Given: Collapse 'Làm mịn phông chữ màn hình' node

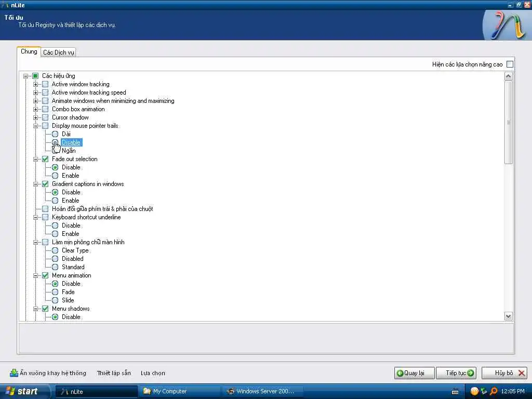Looking at the screenshot, I should tap(35, 242).
